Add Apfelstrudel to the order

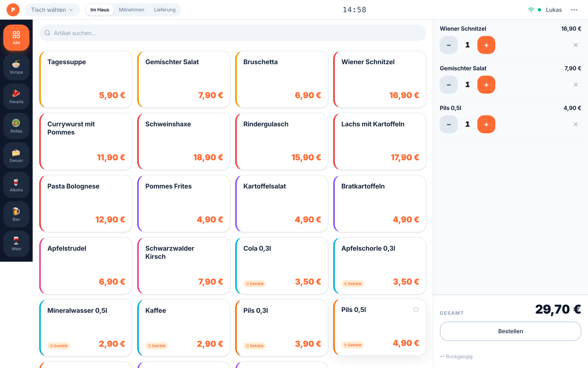[x=86, y=266]
